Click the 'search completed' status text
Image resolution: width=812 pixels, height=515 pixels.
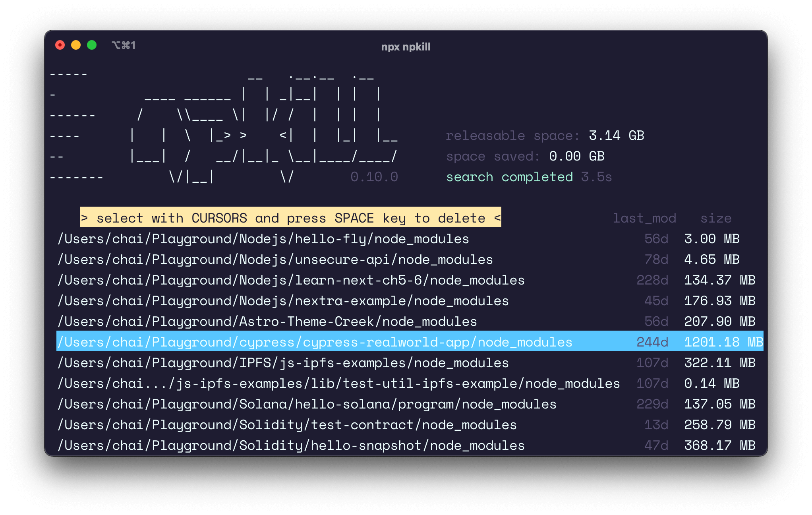(509, 177)
